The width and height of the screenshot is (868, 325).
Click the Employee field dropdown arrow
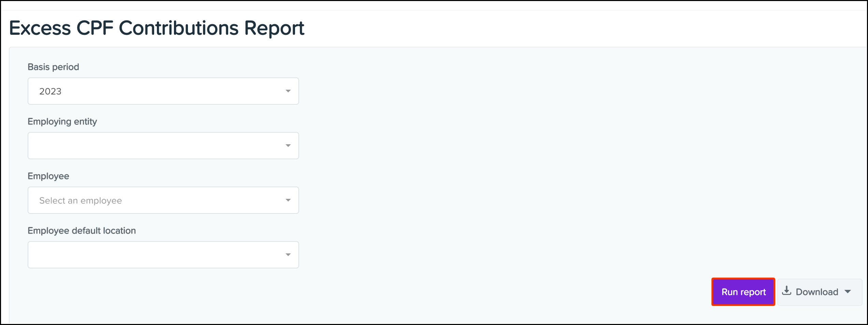[288, 200]
